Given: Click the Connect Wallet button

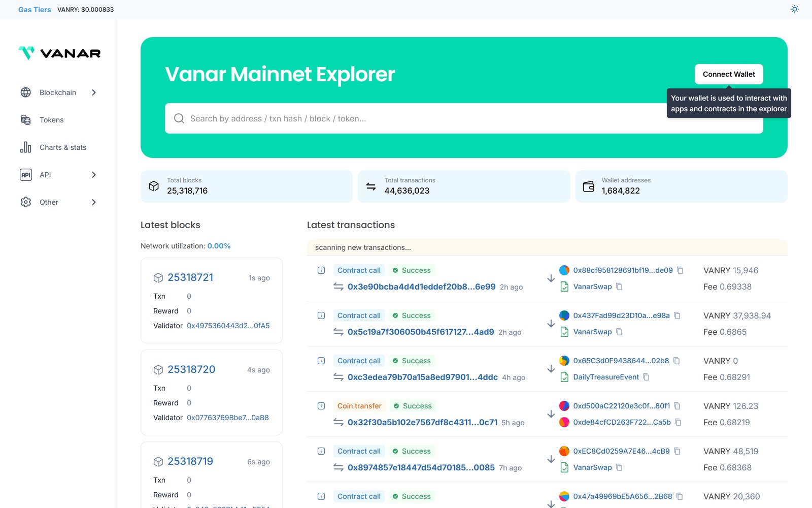Looking at the screenshot, I should tap(729, 74).
